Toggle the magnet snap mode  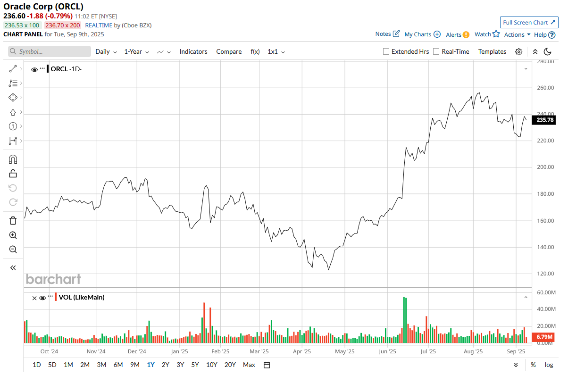pyautogui.click(x=13, y=159)
